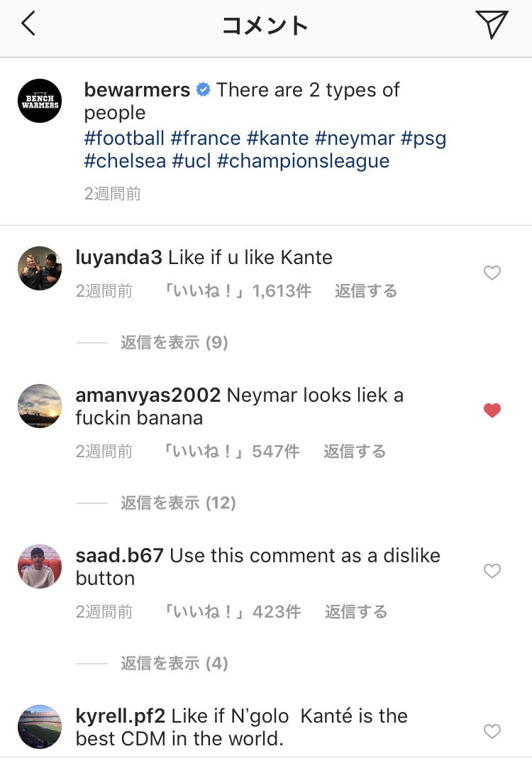
Task: Open kyrell.pf2's profile avatar
Action: [x=40, y=727]
